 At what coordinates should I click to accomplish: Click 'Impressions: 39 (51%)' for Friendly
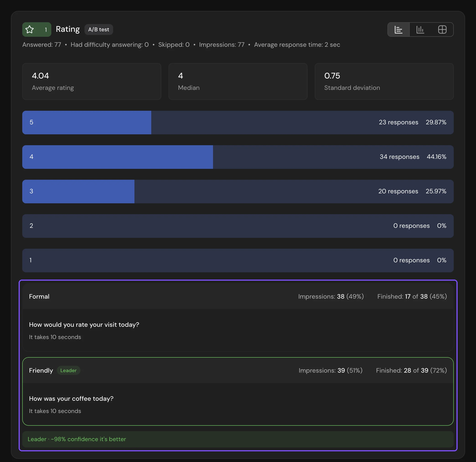330,371
